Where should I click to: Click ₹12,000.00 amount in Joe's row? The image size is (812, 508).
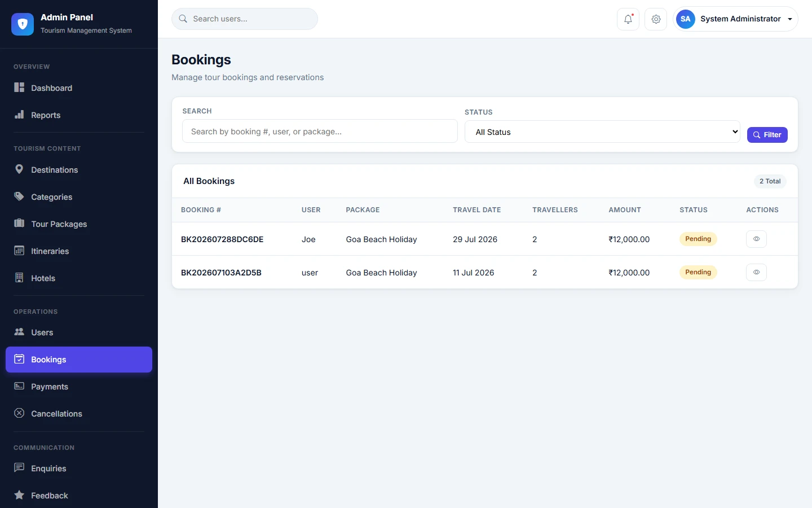click(629, 239)
